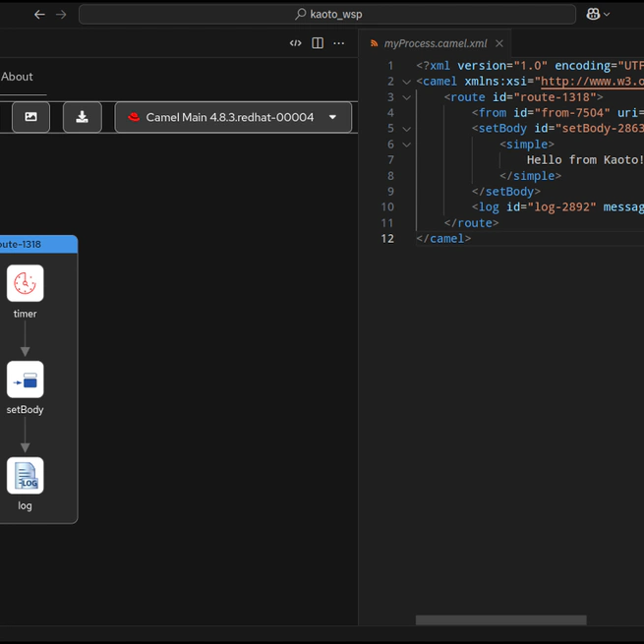
Task: Click line number 1 in gutter
Action: (390, 66)
